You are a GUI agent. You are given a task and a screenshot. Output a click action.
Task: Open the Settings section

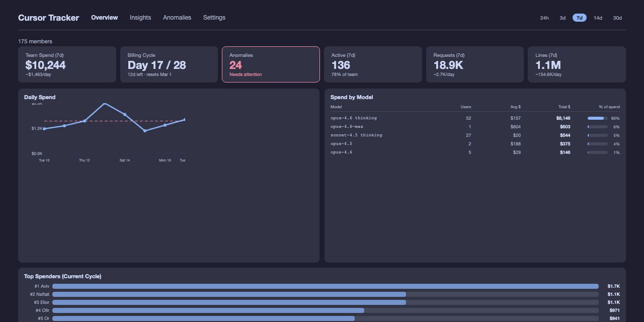tap(214, 18)
